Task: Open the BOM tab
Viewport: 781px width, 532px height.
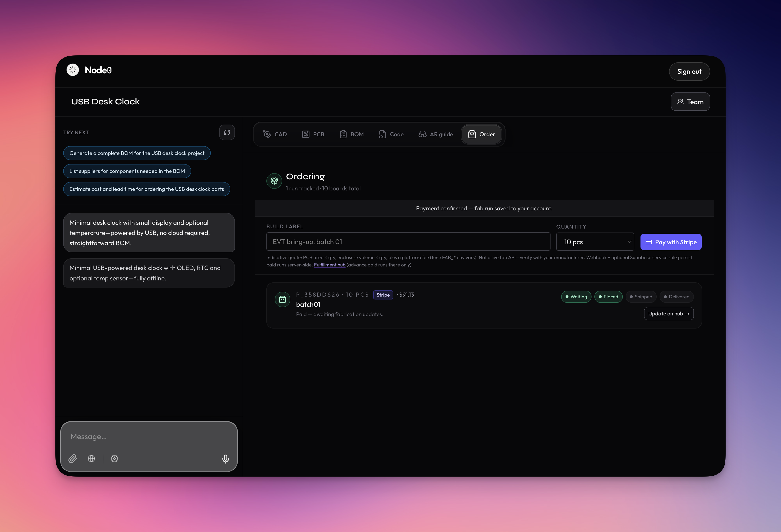Action: point(351,134)
